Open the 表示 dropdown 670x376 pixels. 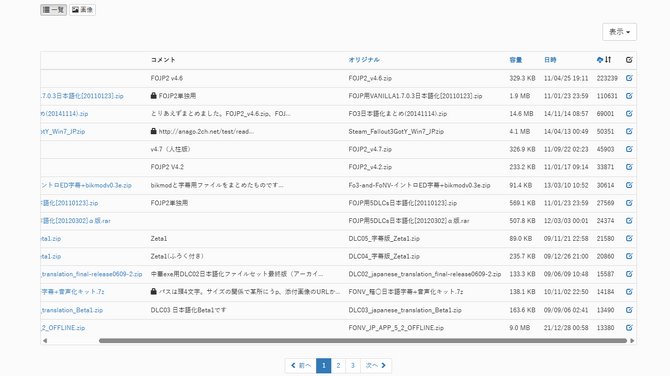pyautogui.click(x=619, y=32)
